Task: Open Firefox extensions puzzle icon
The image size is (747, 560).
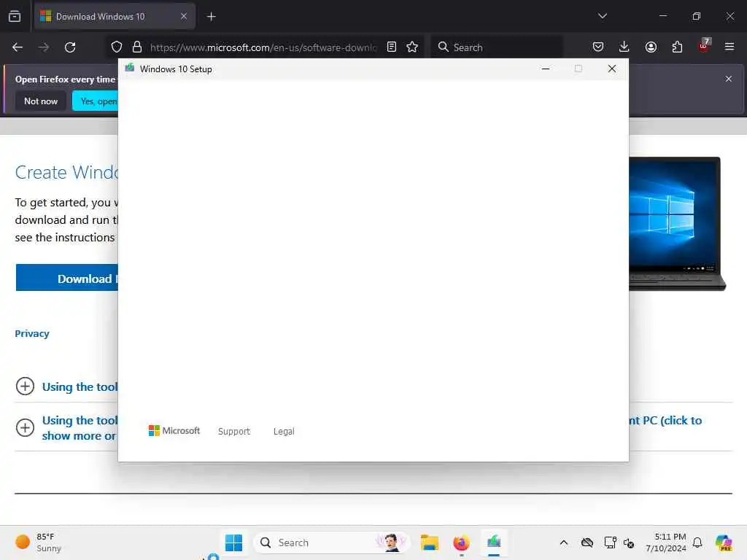Action: pos(677,47)
